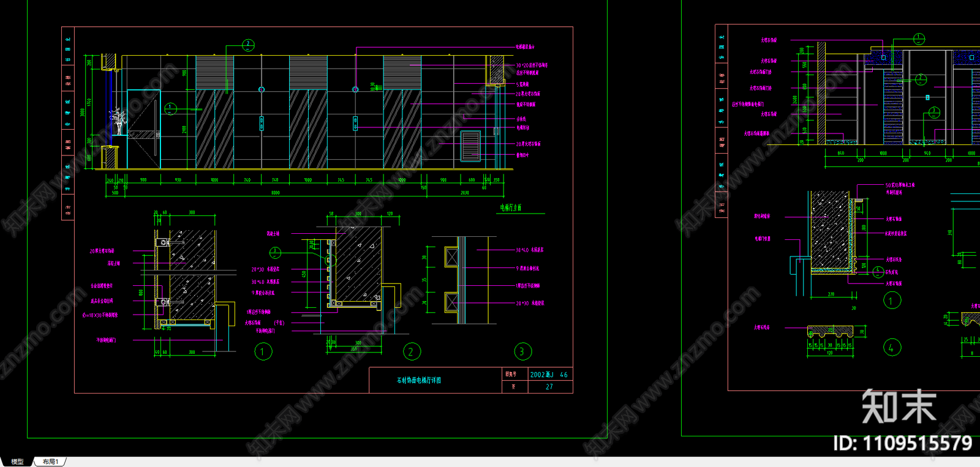Click detail circle 4 on right sheet
Image resolution: width=980 pixels, height=467 pixels.
click(892, 348)
